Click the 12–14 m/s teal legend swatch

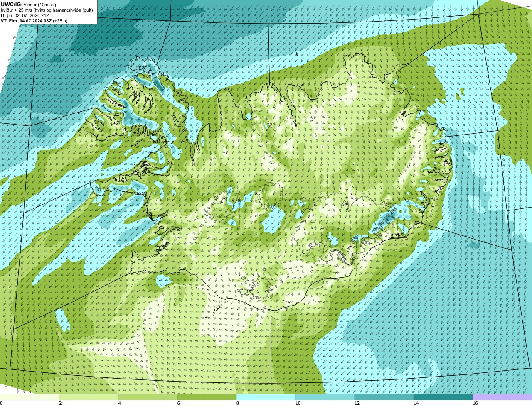point(384,397)
